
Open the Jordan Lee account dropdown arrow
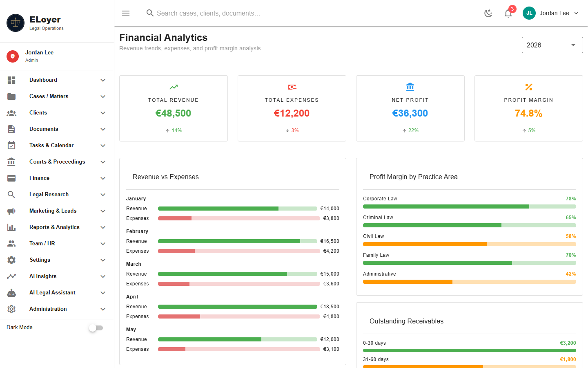[576, 13]
